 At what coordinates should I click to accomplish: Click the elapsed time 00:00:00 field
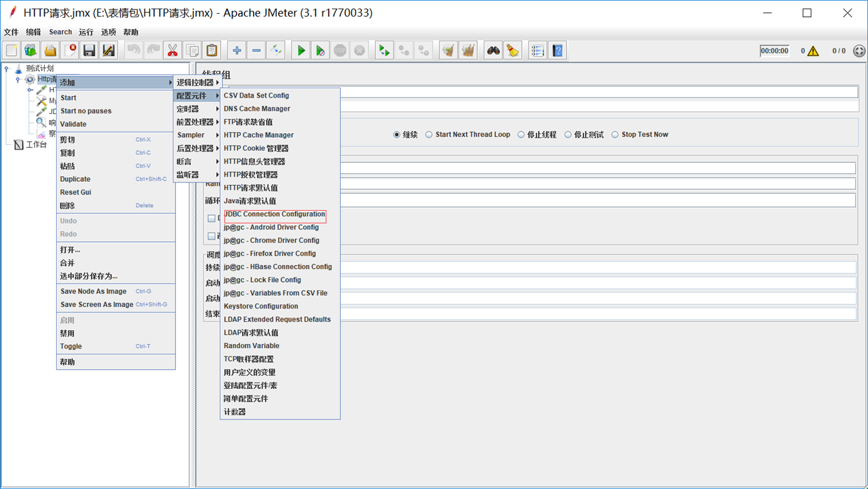[x=774, y=51]
